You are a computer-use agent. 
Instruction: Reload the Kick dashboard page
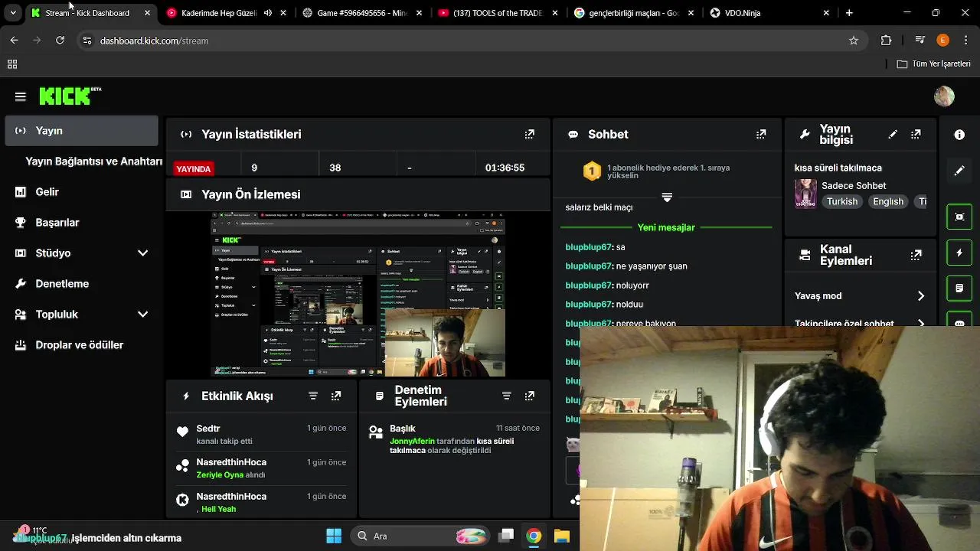(x=60, y=41)
